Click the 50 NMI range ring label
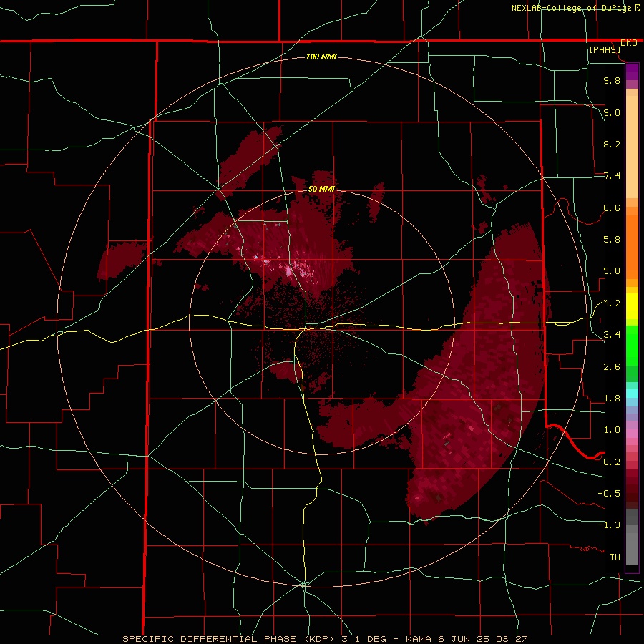Viewport: 644px width, 644px height. click(321, 190)
